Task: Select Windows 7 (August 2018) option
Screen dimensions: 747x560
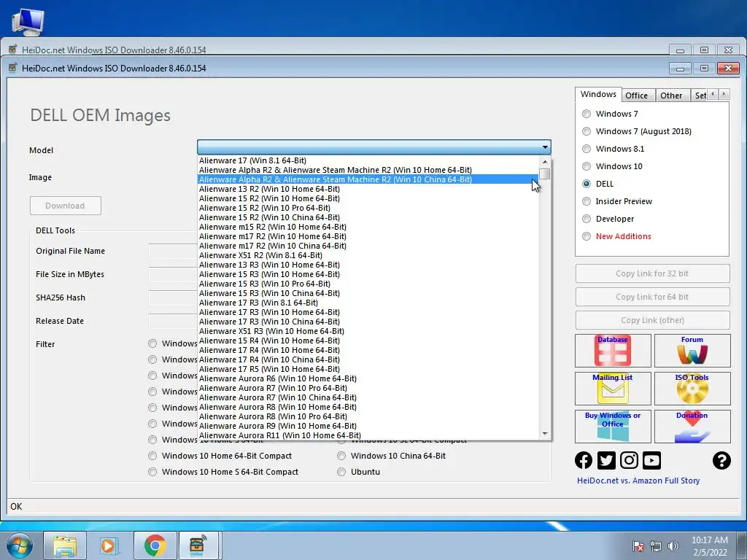Action: pyautogui.click(x=587, y=131)
